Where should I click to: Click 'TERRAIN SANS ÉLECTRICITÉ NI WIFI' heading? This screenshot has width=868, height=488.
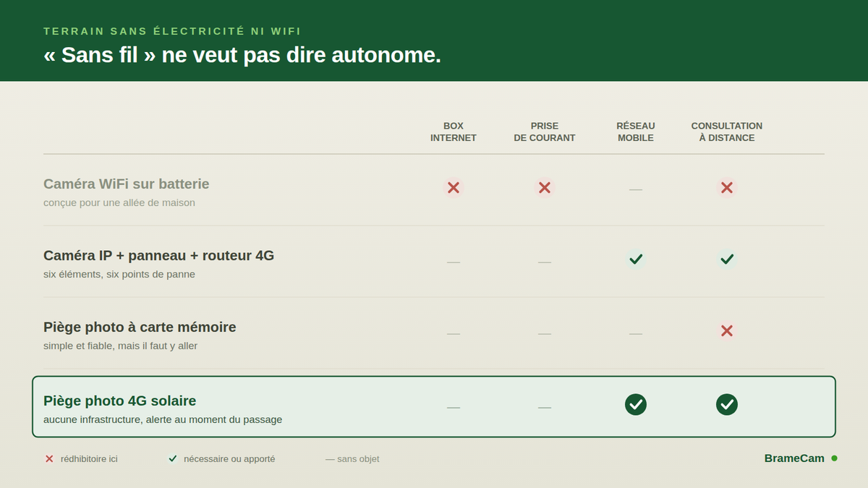click(x=172, y=31)
